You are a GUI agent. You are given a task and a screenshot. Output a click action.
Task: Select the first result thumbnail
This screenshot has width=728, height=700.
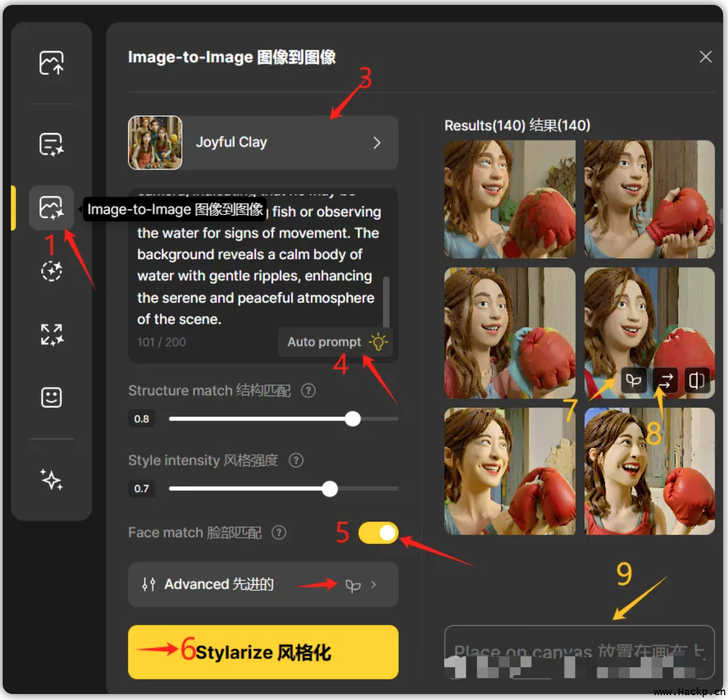pos(509,199)
